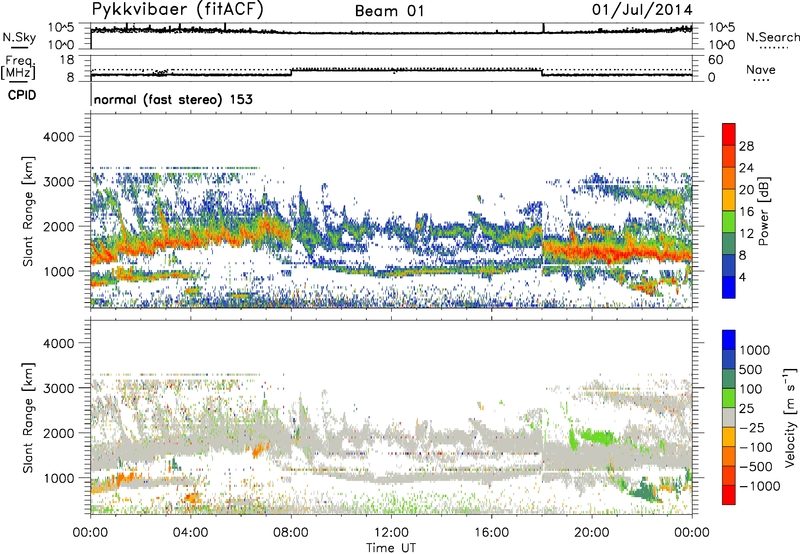The width and height of the screenshot is (800, 554).
Task: Select the Velocity [m s-1] colorbar title
Action: click(790, 417)
